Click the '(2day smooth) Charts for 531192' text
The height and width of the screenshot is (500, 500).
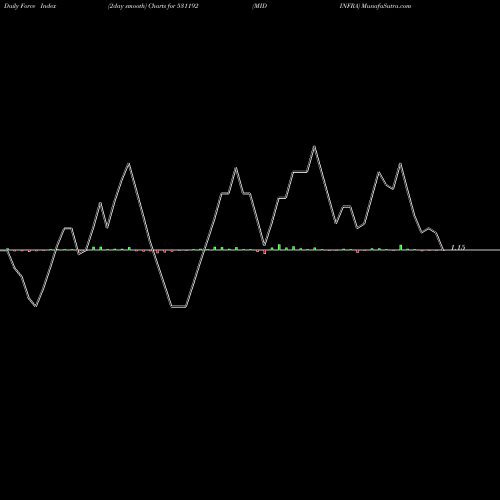click(x=153, y=6)
